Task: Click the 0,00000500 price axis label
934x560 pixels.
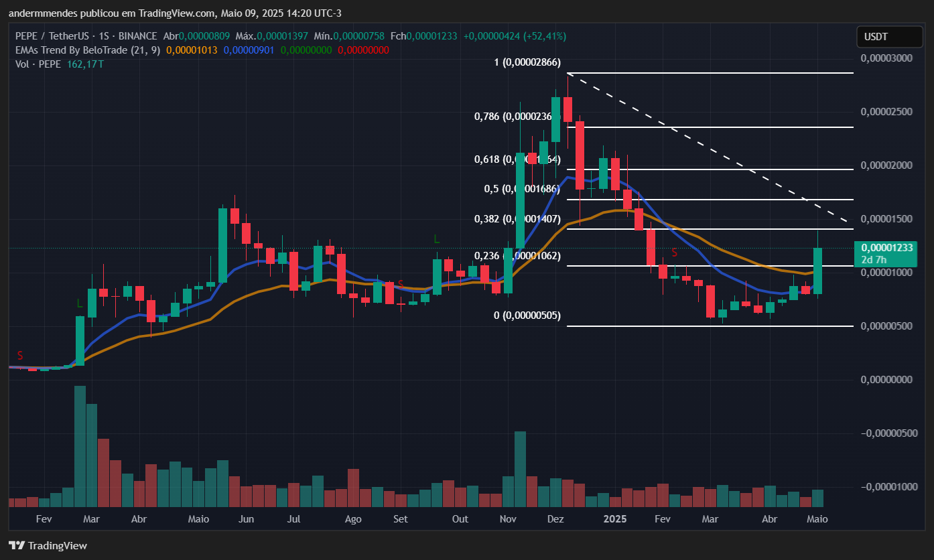Action: 888,326
